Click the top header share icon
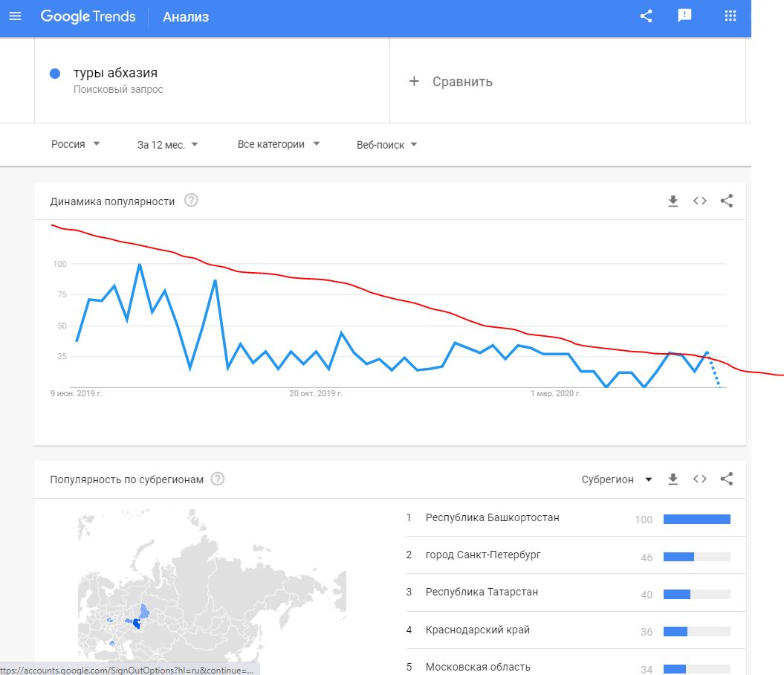Image resolution: width=784 pixels, height=675 pixels. click(646, 16)
